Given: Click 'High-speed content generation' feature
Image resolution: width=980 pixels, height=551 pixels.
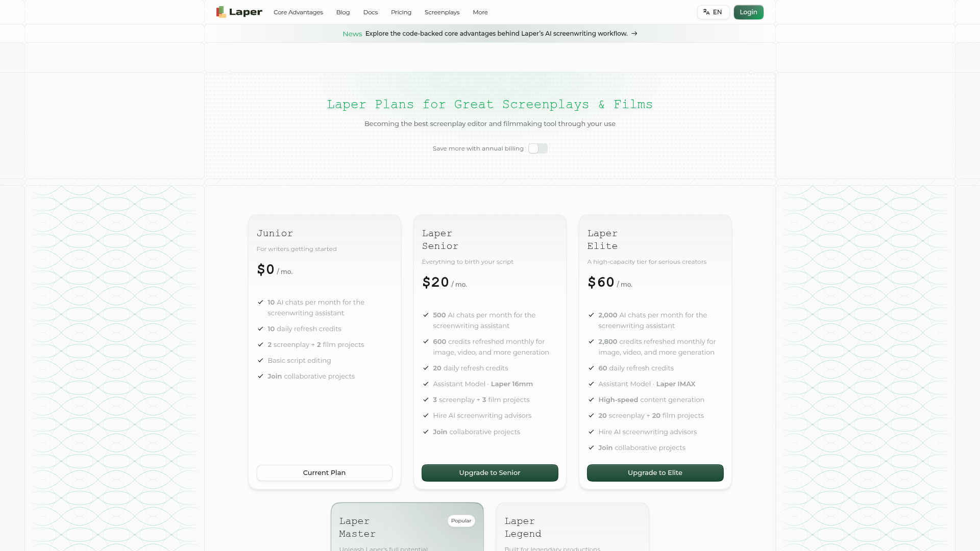Looking at the screenshot, I should (x=651, y=400).
